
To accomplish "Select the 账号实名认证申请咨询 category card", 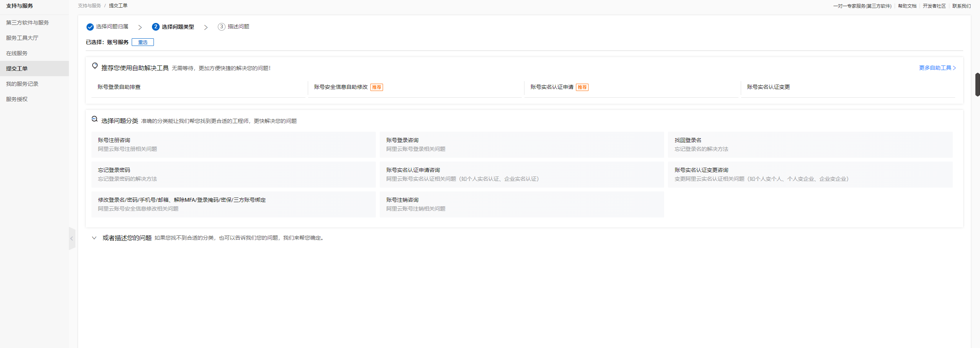I will coord(521,174).
